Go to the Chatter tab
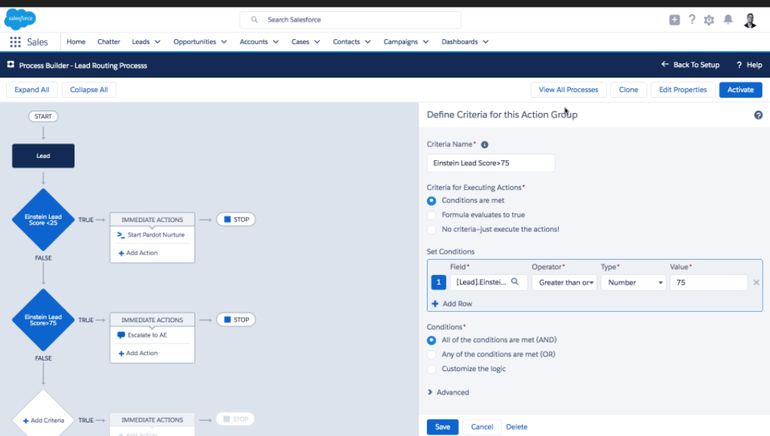Screen dimensions: 770x436 tap(109, 42)
